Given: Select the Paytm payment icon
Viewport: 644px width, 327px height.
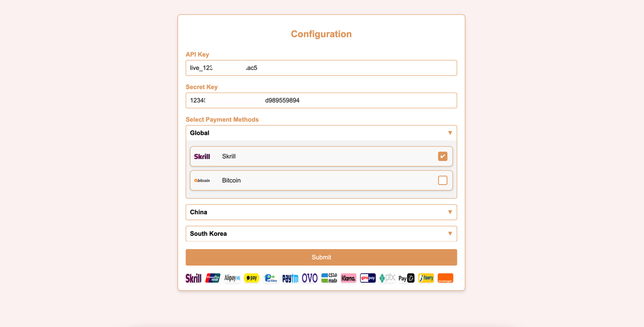Looking at the screenshot, I should click(290, 278).
